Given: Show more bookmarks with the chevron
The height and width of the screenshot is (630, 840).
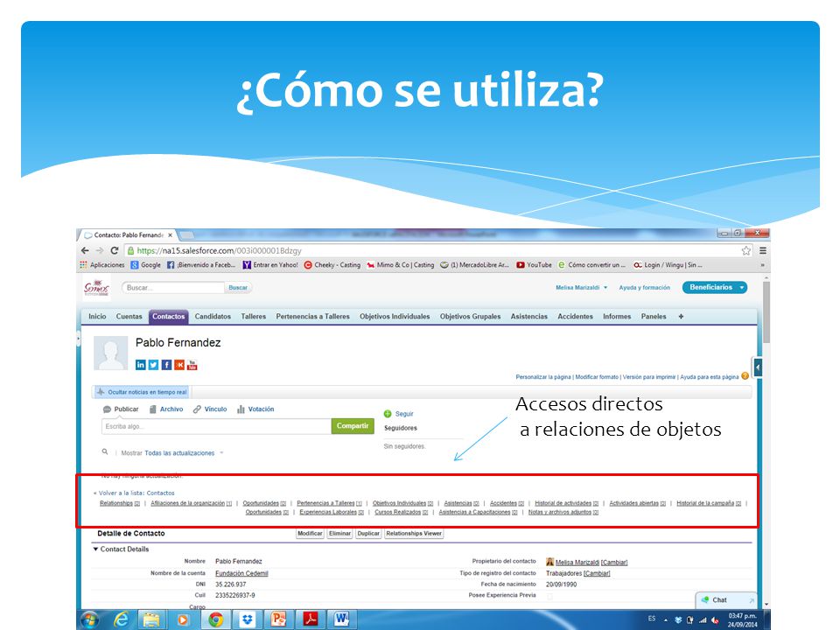Looking at the screenshot, I should tap(762, 265).
